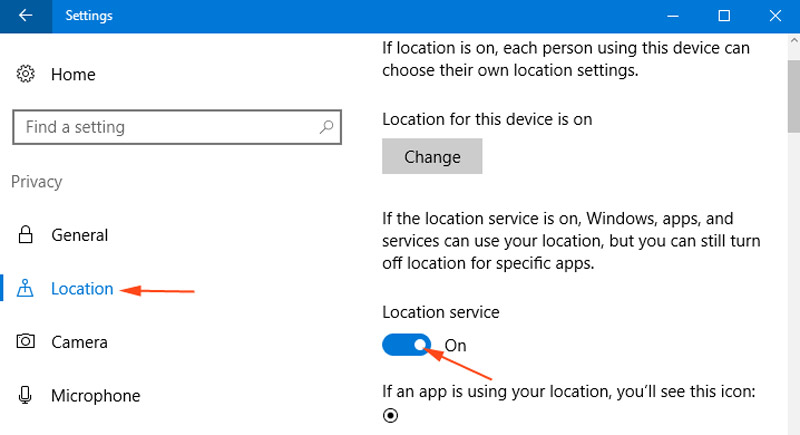Close the Settings window
This screenshot has width=800, height=435.
pyautogui.click(x=775, y=16)
